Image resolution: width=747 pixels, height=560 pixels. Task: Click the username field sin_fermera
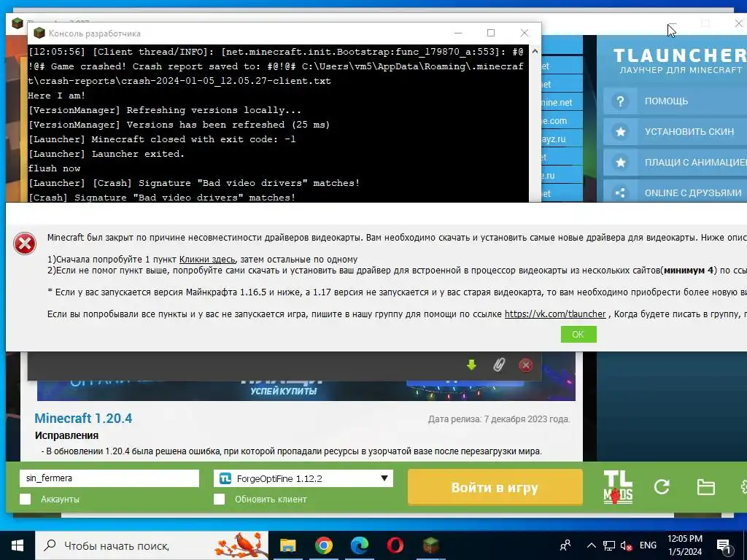coord(109,478)
